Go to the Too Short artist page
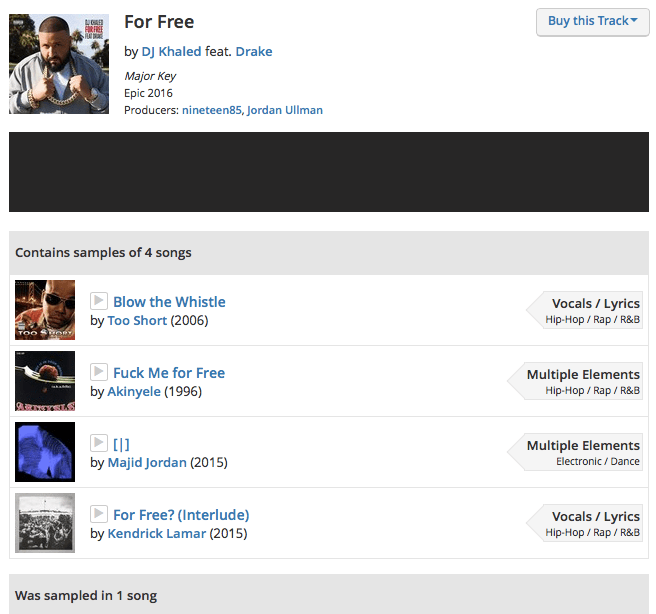The image size is (656, 614). (137, 321)
